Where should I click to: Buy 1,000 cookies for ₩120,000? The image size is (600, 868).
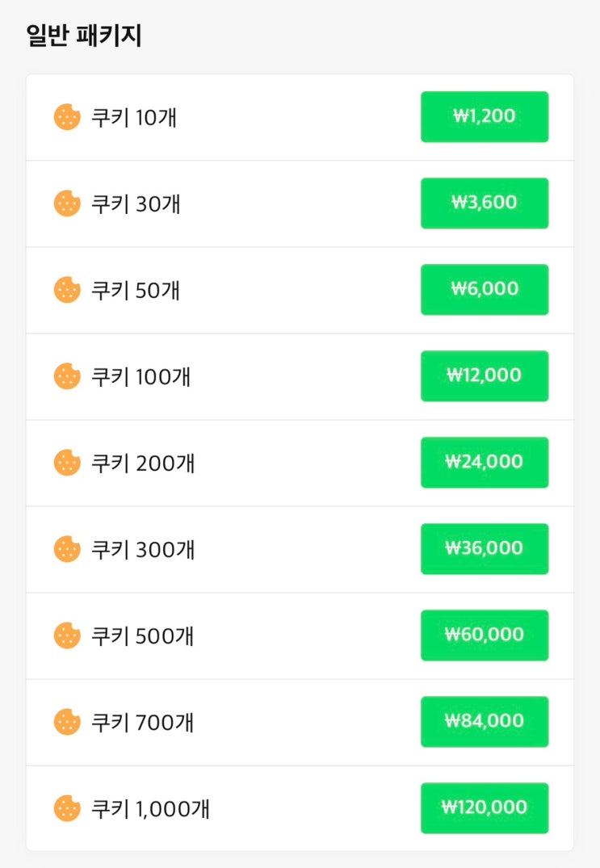(x=485, y=808)
